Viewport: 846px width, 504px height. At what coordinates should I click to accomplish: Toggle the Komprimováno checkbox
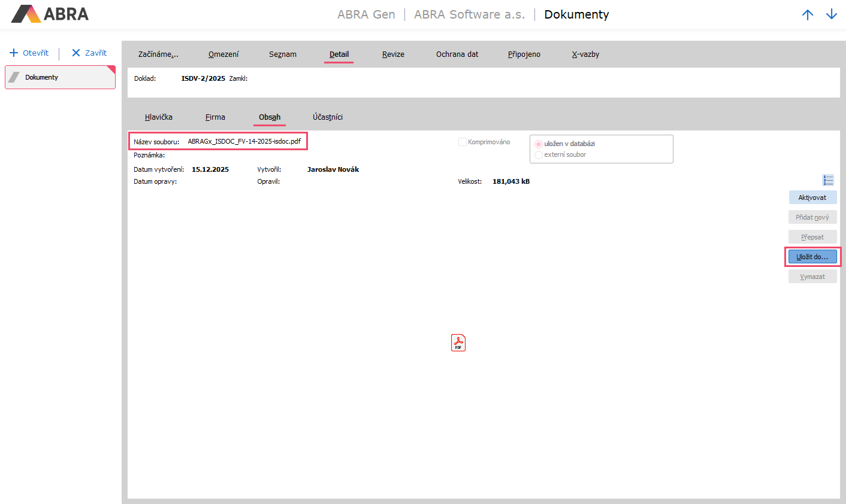463,142
